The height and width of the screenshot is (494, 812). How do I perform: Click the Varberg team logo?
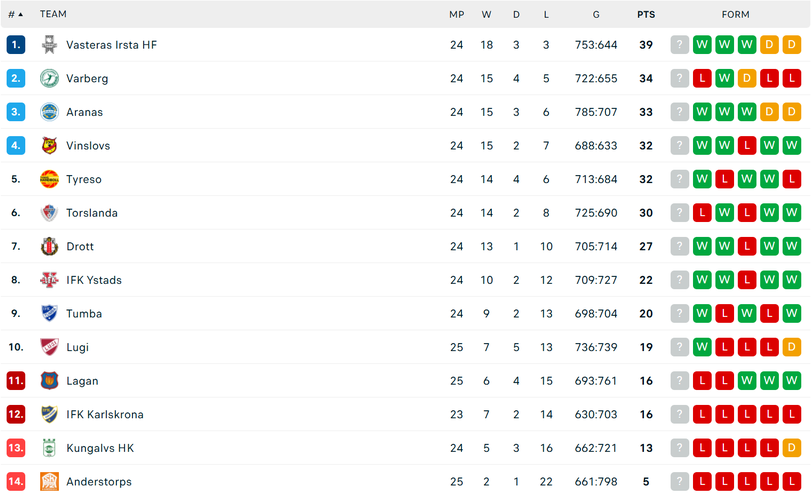49,78
